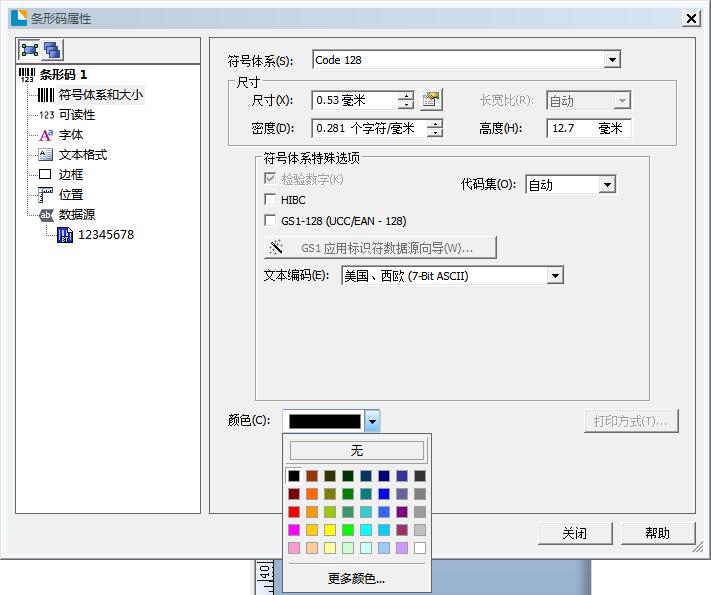Open the 文本编码(E) dropdown
Screen dimensions: 711x595
pyautogui.click(x=555, y=276)
